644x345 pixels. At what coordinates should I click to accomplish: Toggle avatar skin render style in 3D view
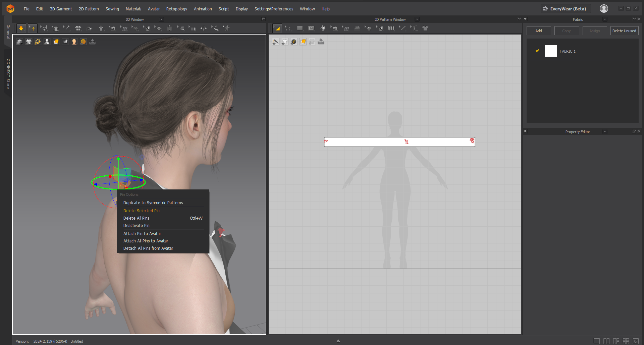(x=74, y=42)
